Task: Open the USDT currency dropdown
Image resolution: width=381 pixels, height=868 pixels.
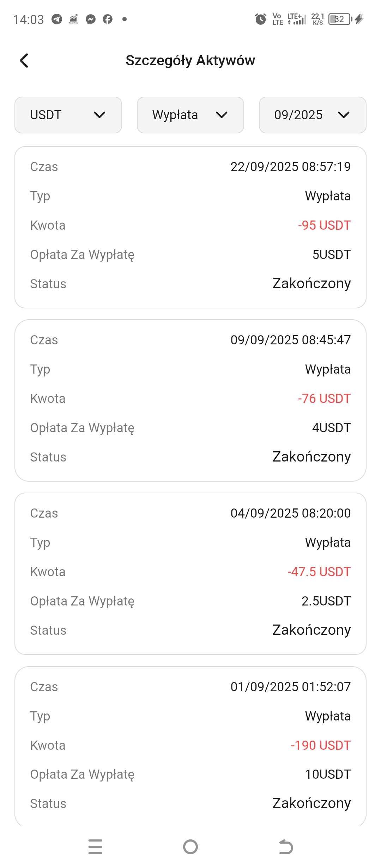Action: point(68,115)
